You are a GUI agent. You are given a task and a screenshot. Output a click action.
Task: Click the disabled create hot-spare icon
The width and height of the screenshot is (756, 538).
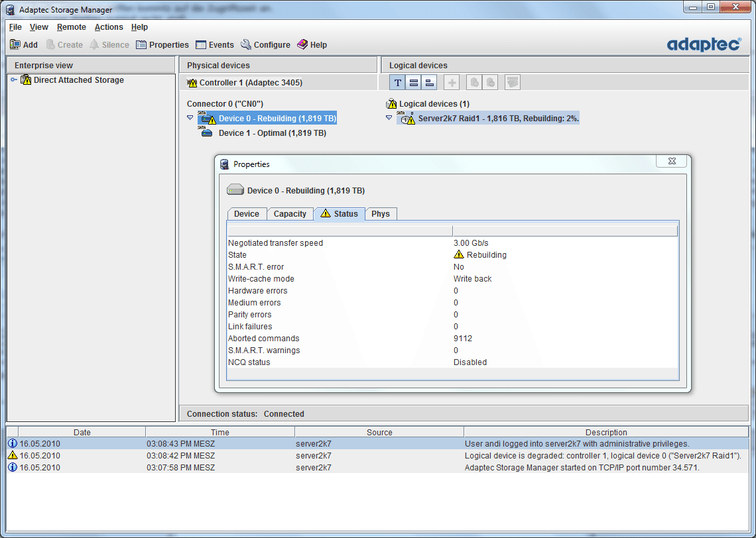pyautogui.click(x=474, y=83)
